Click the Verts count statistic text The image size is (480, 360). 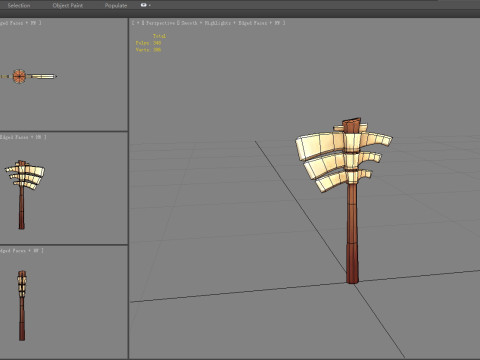point(148,50)
